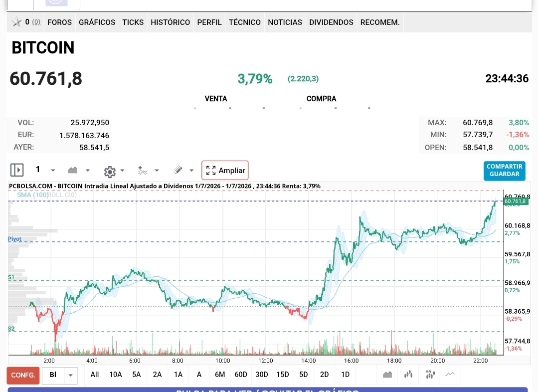This screenshot has height=392, width=538.
Task: Click the MAX value 60.769,8
Action: coord(478,123)
